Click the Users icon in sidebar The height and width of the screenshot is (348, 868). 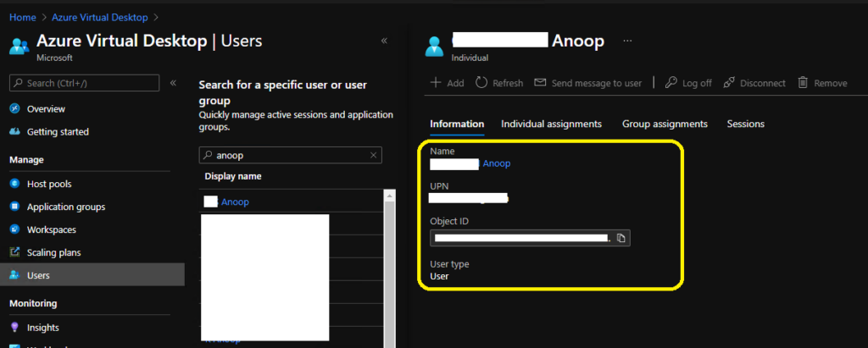[x=15, y=275]
